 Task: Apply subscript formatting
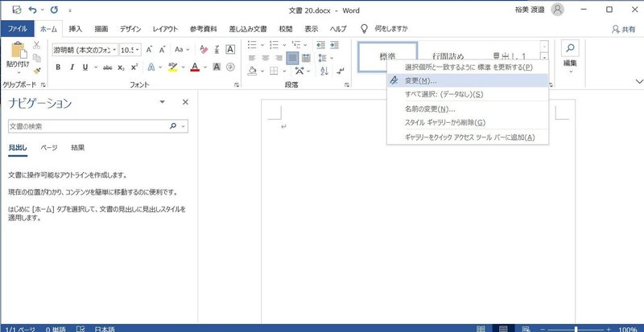pos(121,68)
